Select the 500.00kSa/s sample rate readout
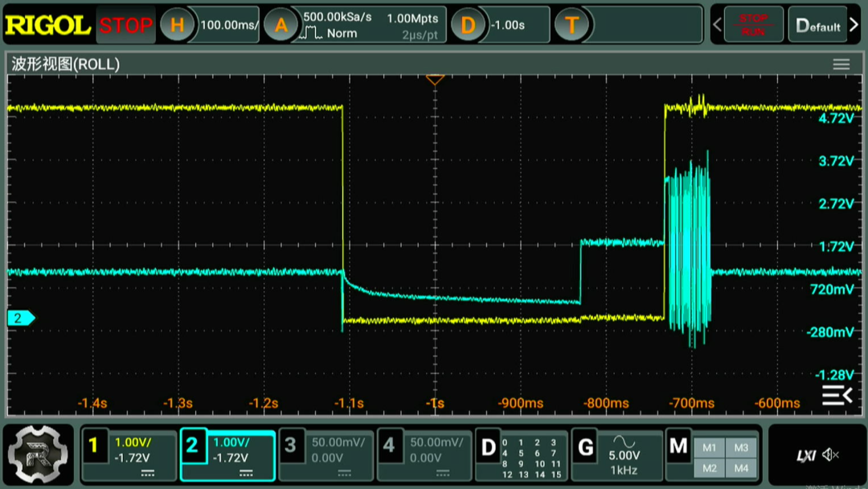The height and width of the screenshot is (489, 868). pos(338,17)
